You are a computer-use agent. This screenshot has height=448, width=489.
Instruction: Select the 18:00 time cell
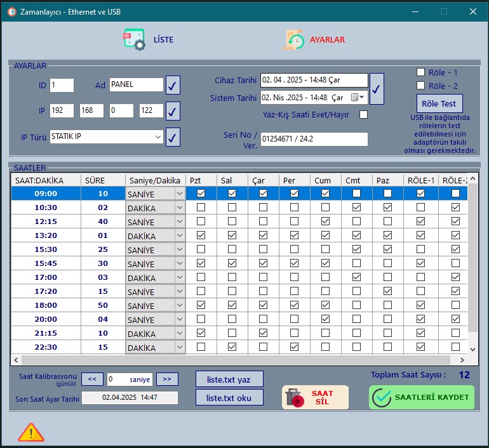coord(46,305)
